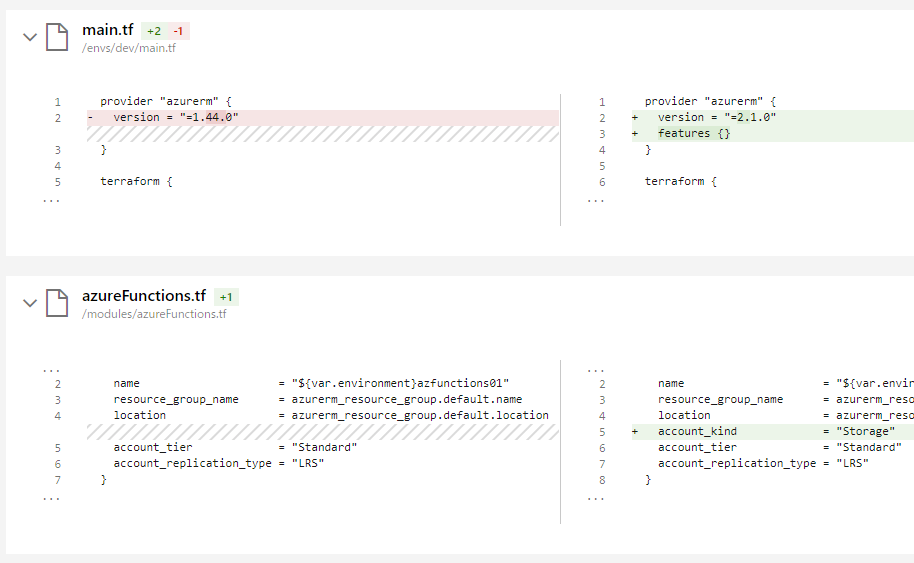Click the azureFunctions.tf file icon
The width and height of the screenshot is (914, 563).
57,303
